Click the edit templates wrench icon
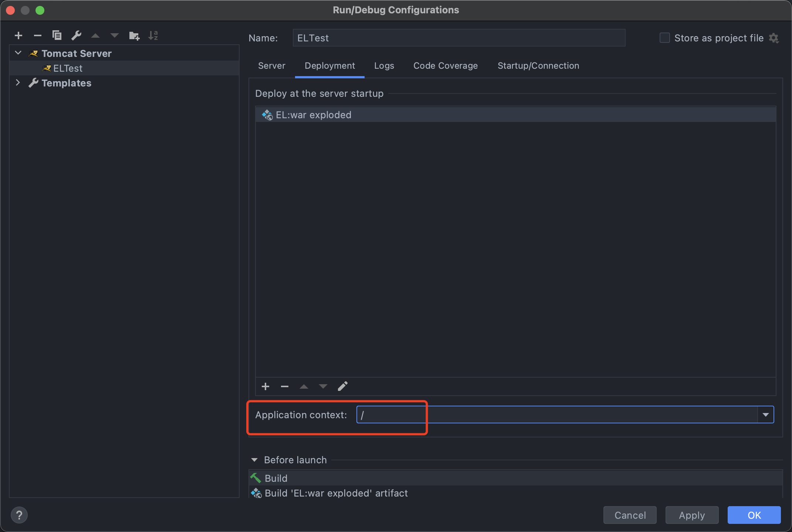The width and height of the screenshot is (792, 532). point(76,35)
